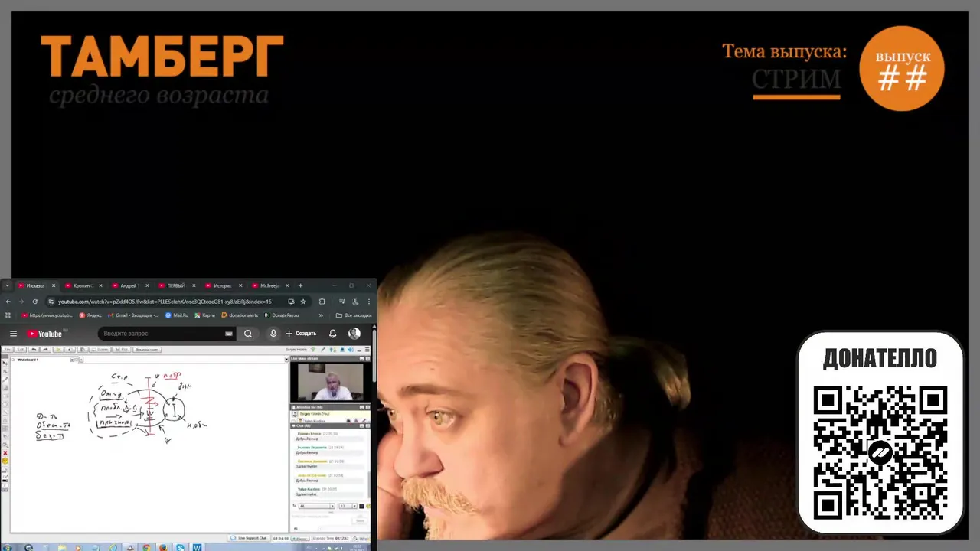View site information icon in address bar
Viewport: 980px width, 551px height.
pyautogui.click(x=51, y=302)
